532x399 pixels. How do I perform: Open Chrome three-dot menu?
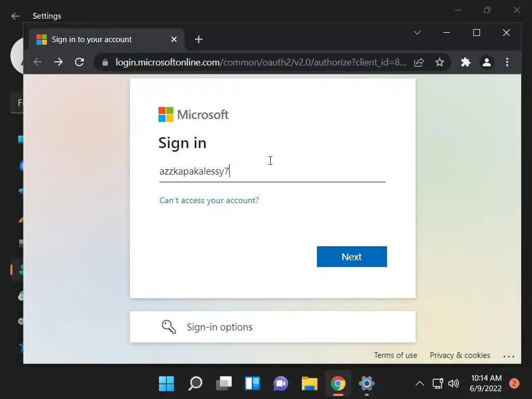pos(507,62)
